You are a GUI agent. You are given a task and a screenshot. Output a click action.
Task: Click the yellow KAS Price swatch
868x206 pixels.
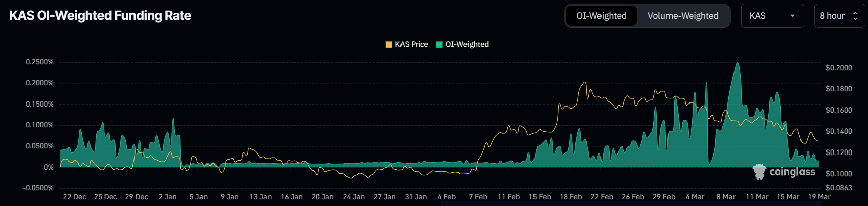pos(389,44)
